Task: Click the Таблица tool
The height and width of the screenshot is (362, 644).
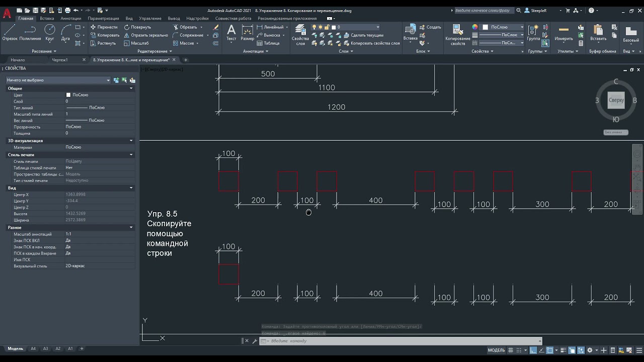Action: tap(268, 43)
